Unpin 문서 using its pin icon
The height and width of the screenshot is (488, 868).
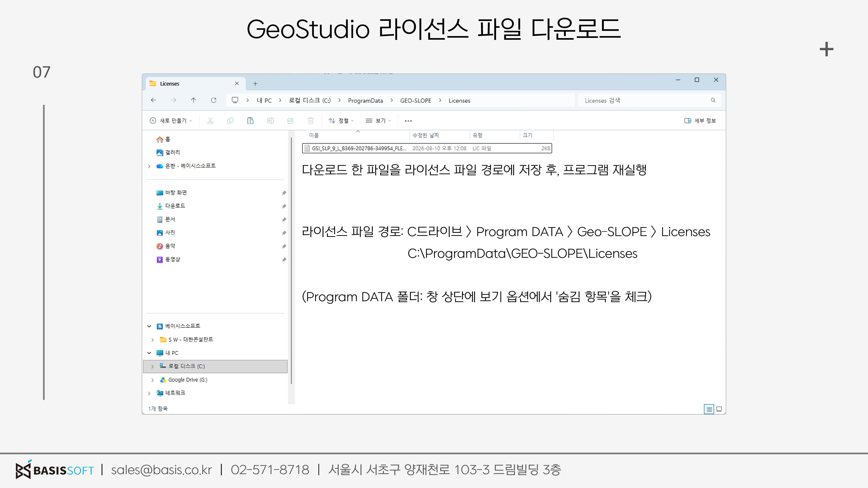(x=284, y=220)
